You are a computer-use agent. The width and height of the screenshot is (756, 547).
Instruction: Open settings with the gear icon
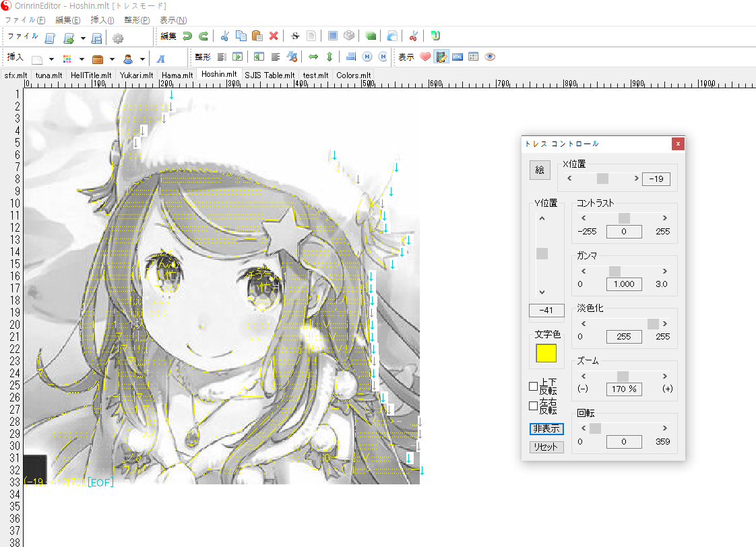pos(118,38)
